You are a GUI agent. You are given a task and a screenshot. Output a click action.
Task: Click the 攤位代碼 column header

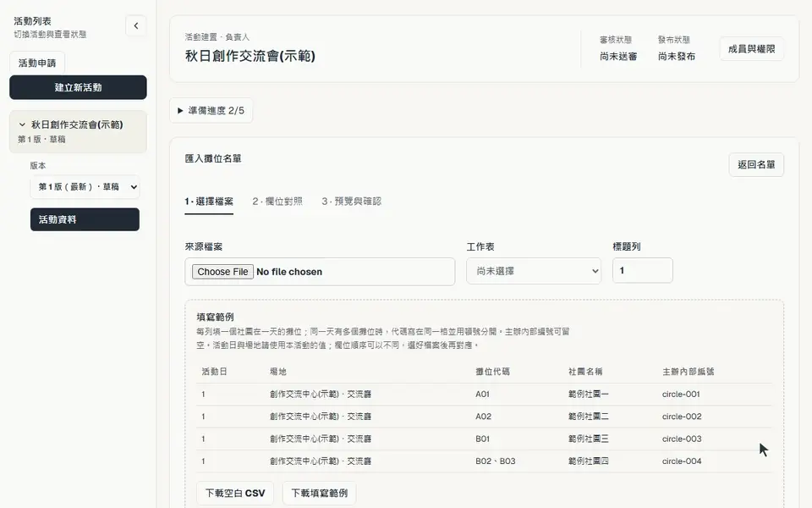point(492,371)
